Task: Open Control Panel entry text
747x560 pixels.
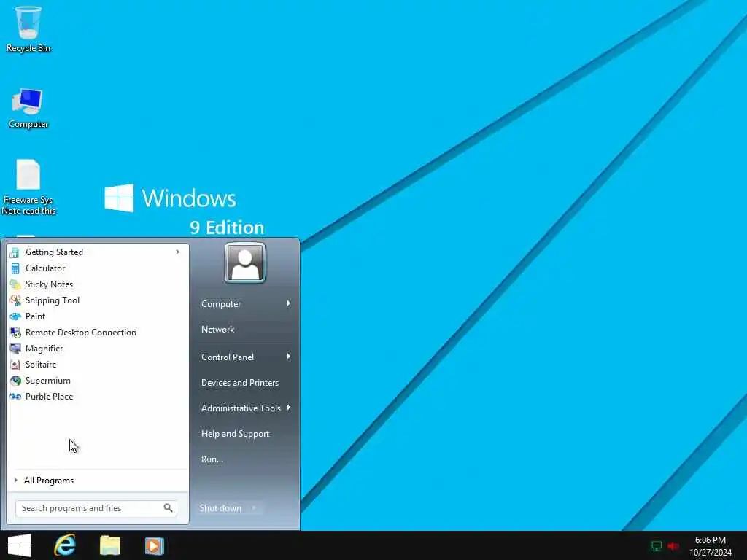Action: click(228, 357)
